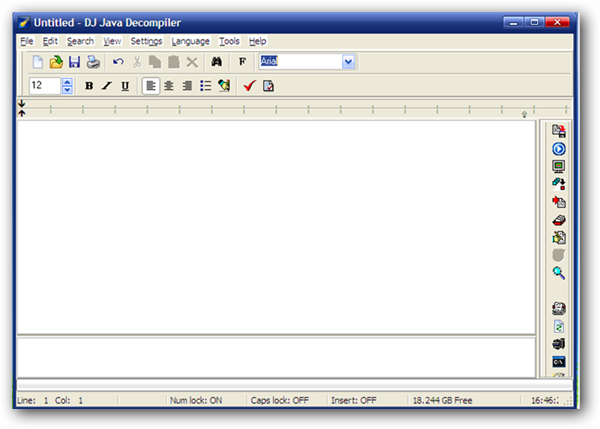Open a file with the folder icon
600x429 pixels.
(56, 62)
